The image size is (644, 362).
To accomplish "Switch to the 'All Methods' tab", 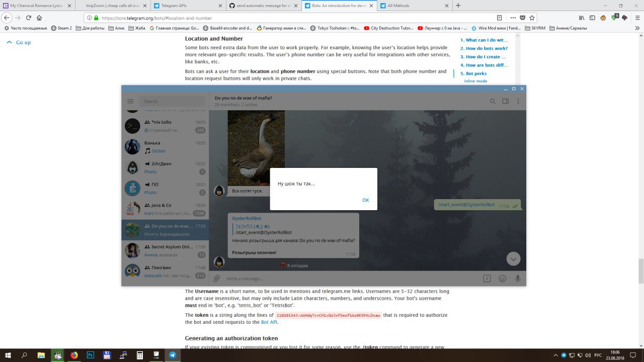I will [415, 6].
